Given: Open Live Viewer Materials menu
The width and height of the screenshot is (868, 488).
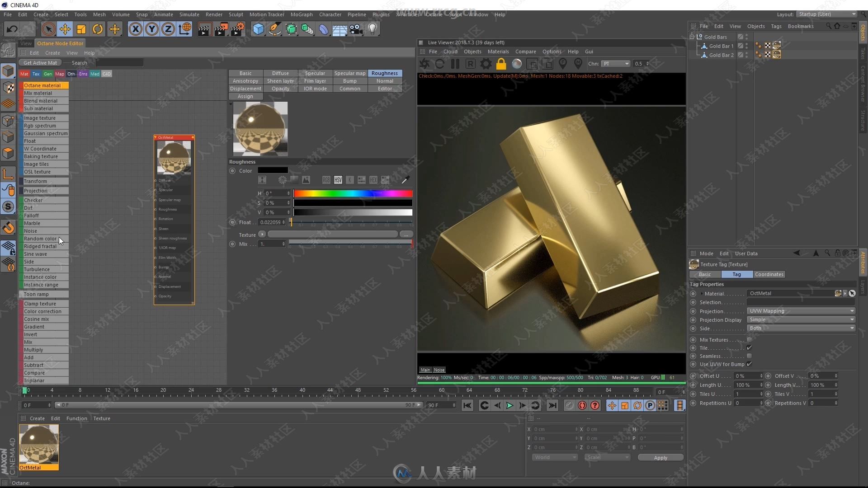Looking at the screenshot, I should coord(498,52).
